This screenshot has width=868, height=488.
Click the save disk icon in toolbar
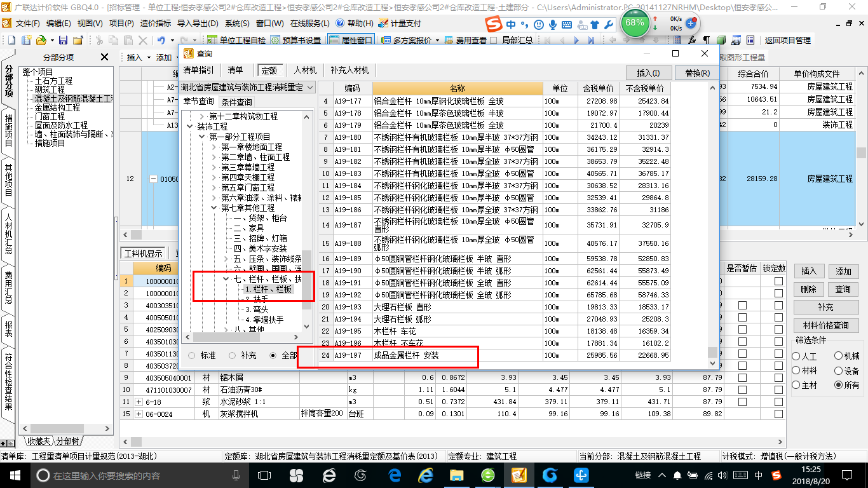pos(64,40)
